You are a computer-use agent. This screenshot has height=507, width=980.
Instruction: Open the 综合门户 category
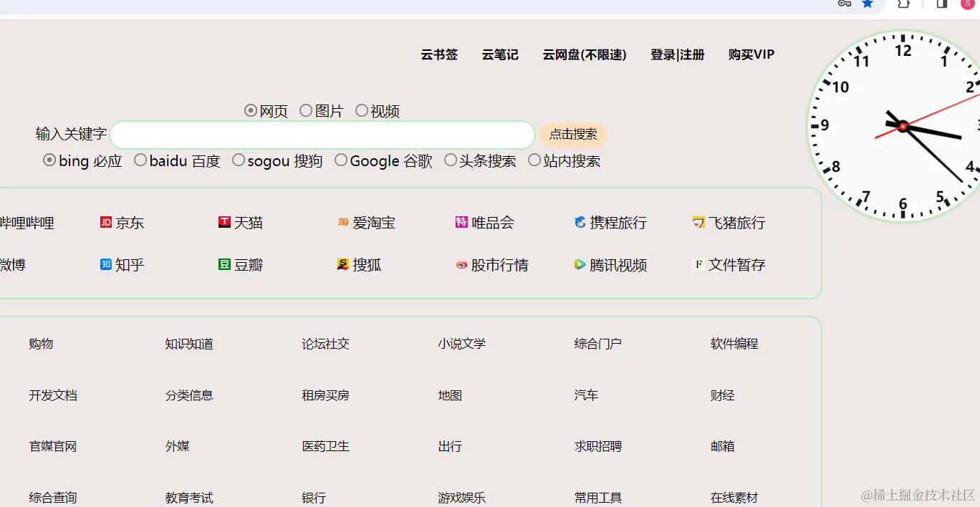598,344
